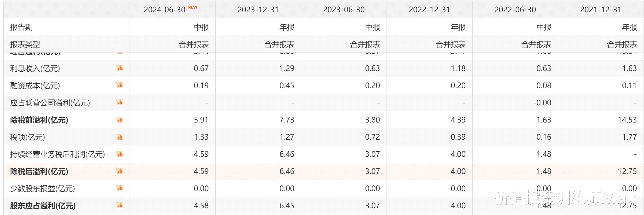Select the 2023-12-31 column header
Image resolution: width=644 pixels, height=215 pixels.
258,10
